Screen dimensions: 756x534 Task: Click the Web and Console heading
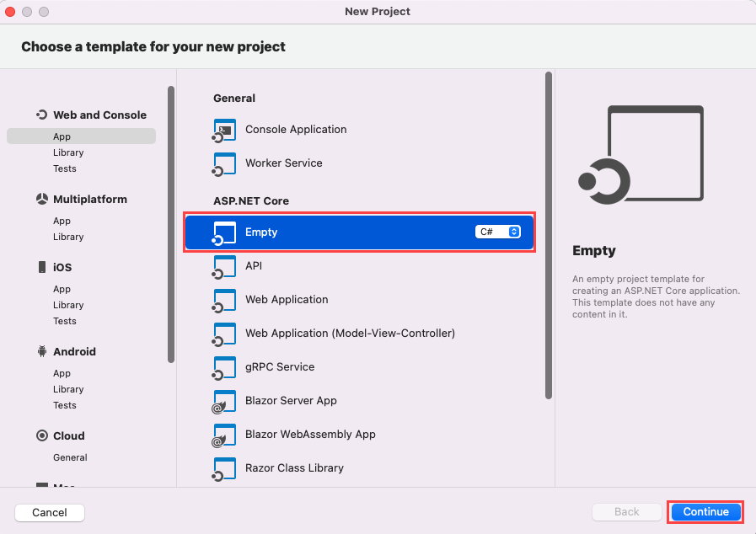coord(99,115)
